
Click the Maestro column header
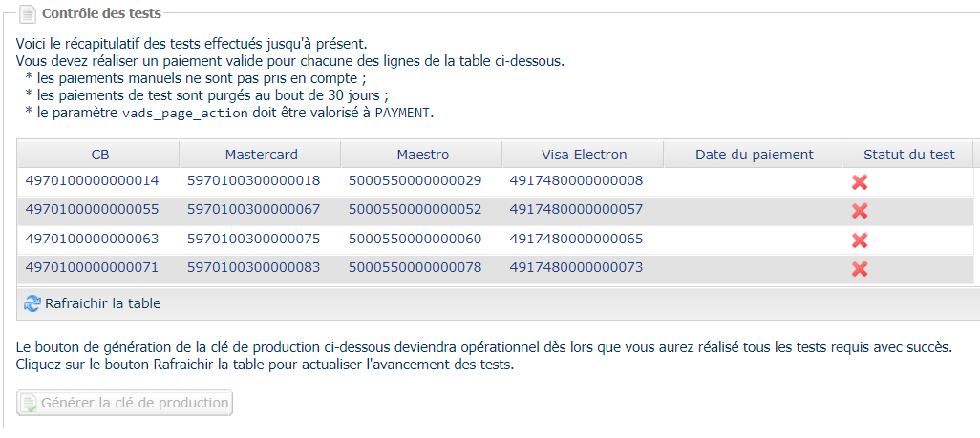click(x=422, y=155)
